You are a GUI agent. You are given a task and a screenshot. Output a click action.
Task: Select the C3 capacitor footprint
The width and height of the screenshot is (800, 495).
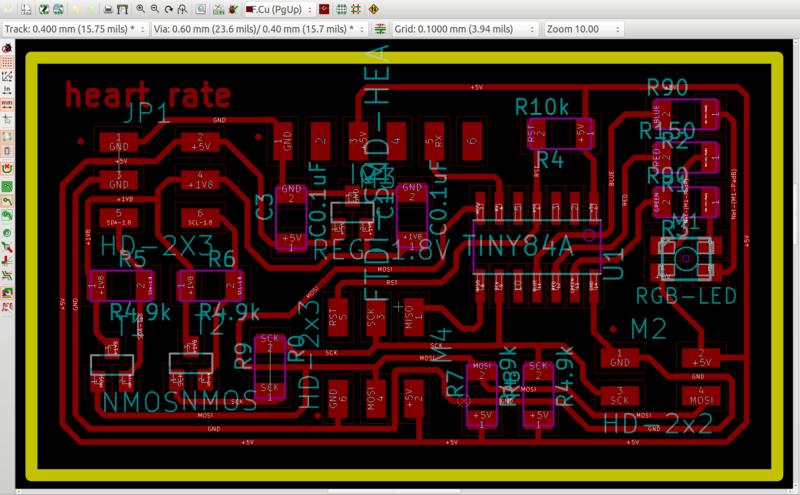[291, 218]
